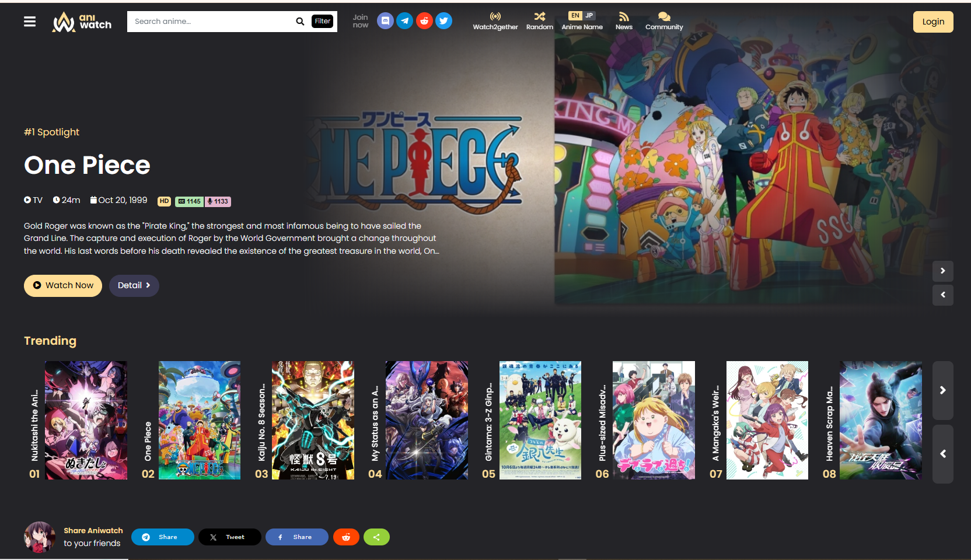The image size is (971, 560).
Task: Open the Telegram join link icon
Action: (405, 21)
